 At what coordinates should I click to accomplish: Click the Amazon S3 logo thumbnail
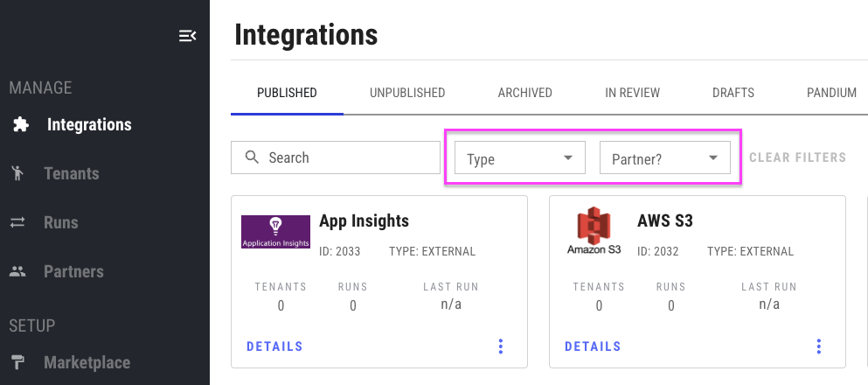pos(594,232)
